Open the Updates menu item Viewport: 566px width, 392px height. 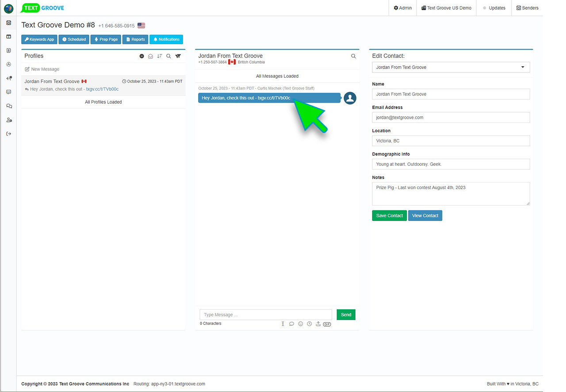pyautogui.click(x=494, y=8)
